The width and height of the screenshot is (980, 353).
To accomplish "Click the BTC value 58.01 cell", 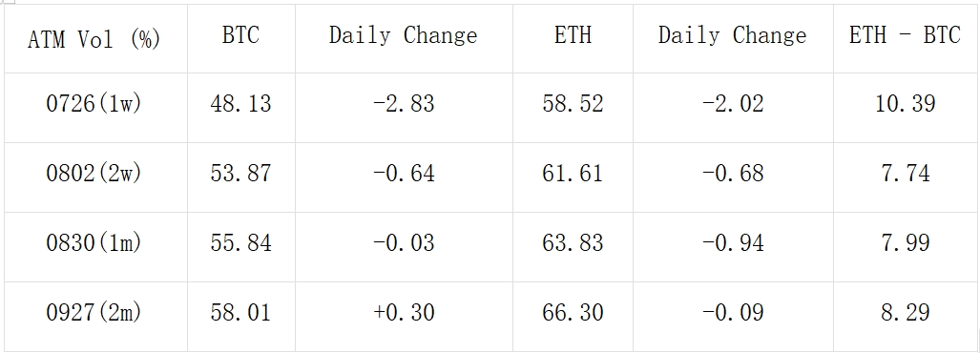I will click(241, 316).
